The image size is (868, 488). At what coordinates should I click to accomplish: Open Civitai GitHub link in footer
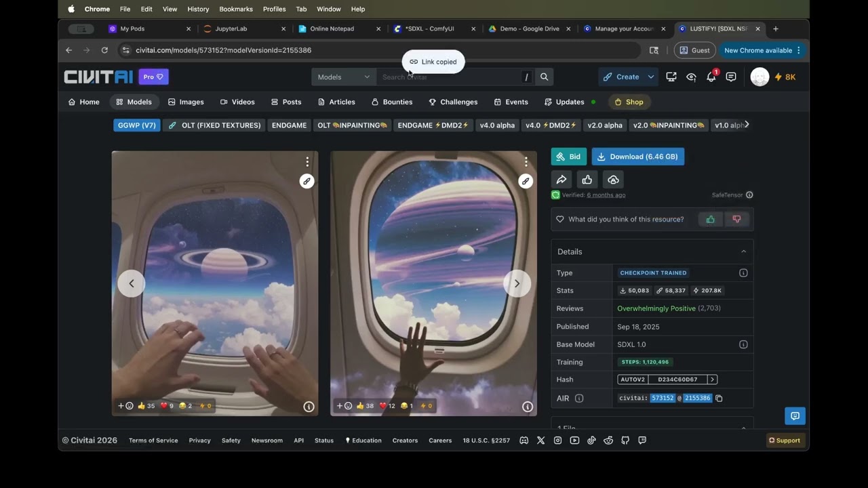[625, 441]
